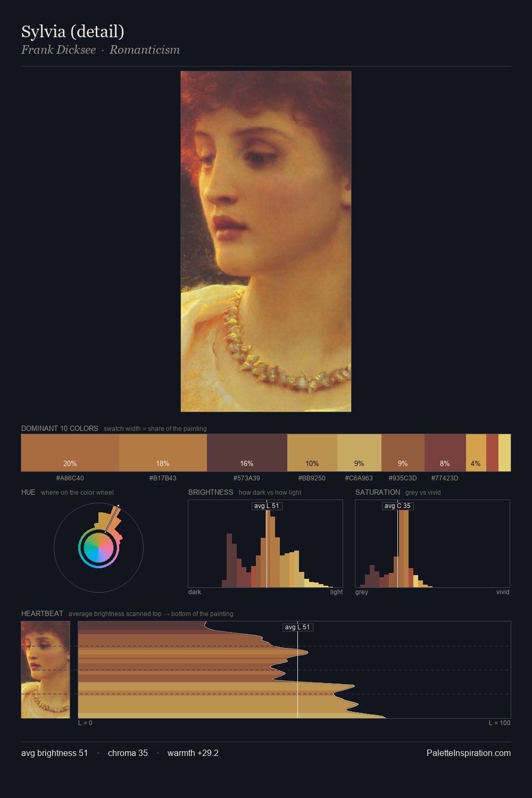Click the brightness histogram chart
Viewport: 532px width, 798px height.
click(265, 544)
